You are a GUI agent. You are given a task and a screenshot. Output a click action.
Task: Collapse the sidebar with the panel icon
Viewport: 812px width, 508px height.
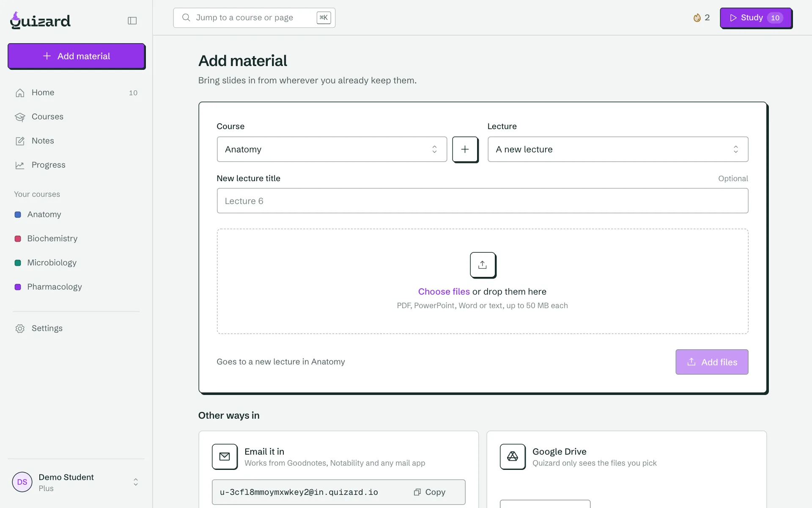[x=132, y=21]
